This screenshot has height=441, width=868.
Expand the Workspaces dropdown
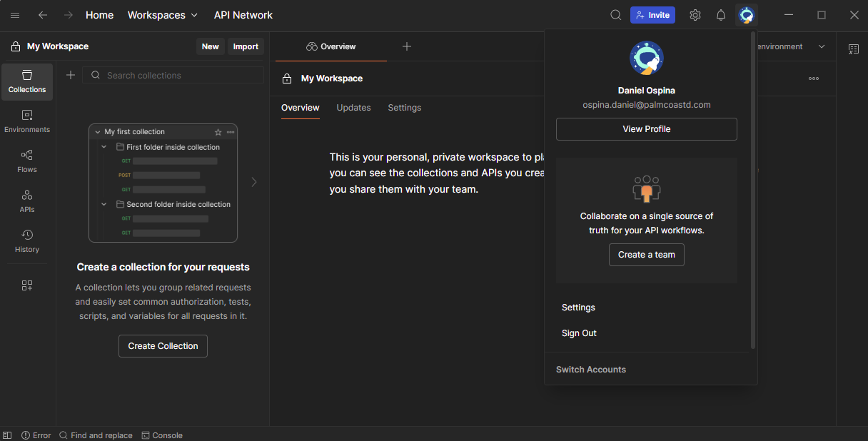[x=162, y=15]
